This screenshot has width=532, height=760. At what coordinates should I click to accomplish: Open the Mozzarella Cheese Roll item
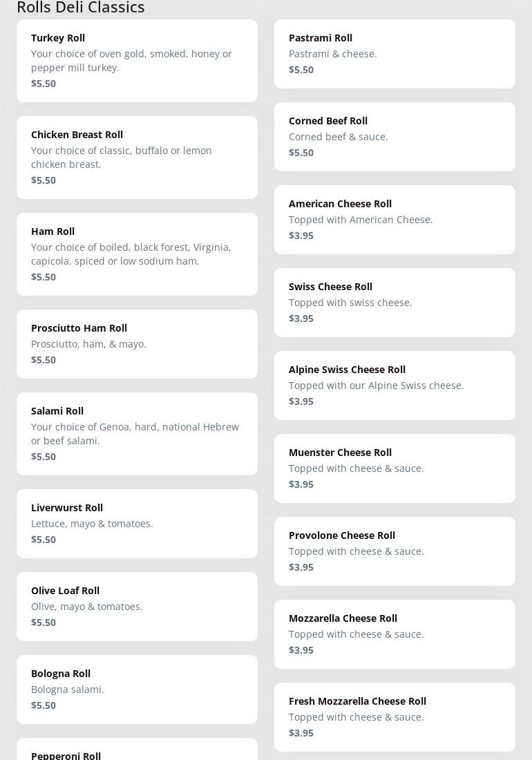pyautogui.click(x=395, y=634)
